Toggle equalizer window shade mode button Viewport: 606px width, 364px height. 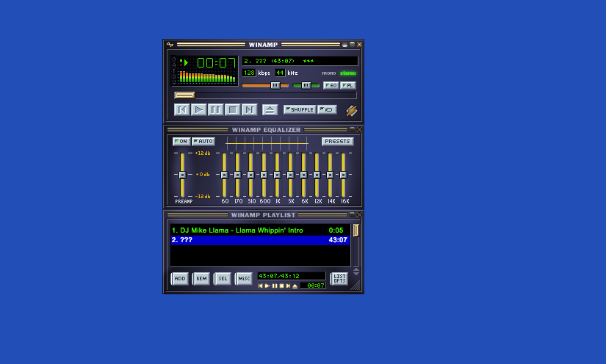click(x=352, y=129)
